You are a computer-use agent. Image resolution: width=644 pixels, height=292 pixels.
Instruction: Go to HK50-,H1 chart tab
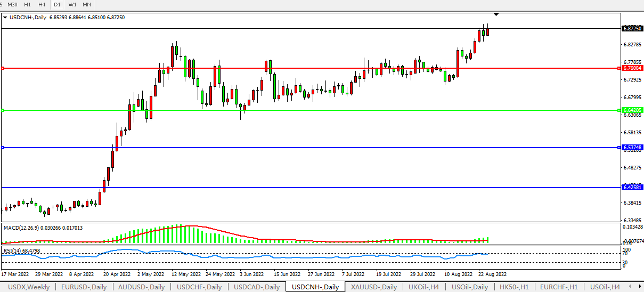[x=514, y=287]
